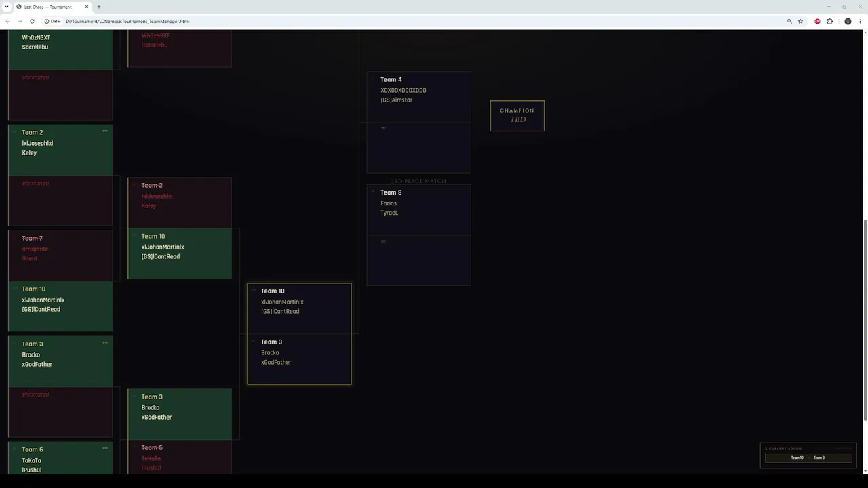This screenshot has height=488, width=868.
Task: Open options dots on Team 6 green card
Action: click(x=105, y=449)
